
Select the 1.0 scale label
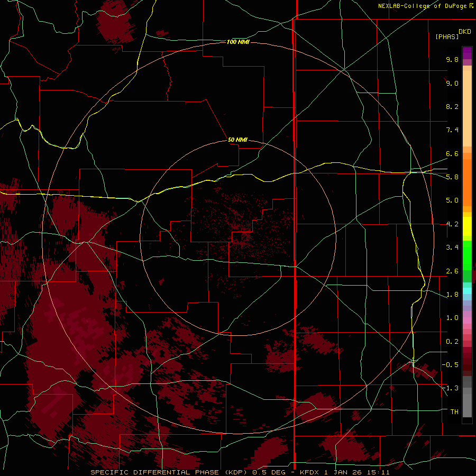tap(452, 318)
